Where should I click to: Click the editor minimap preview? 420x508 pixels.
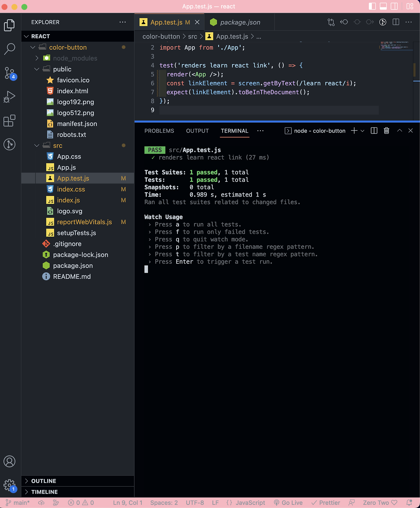click(x=396, y=46)
